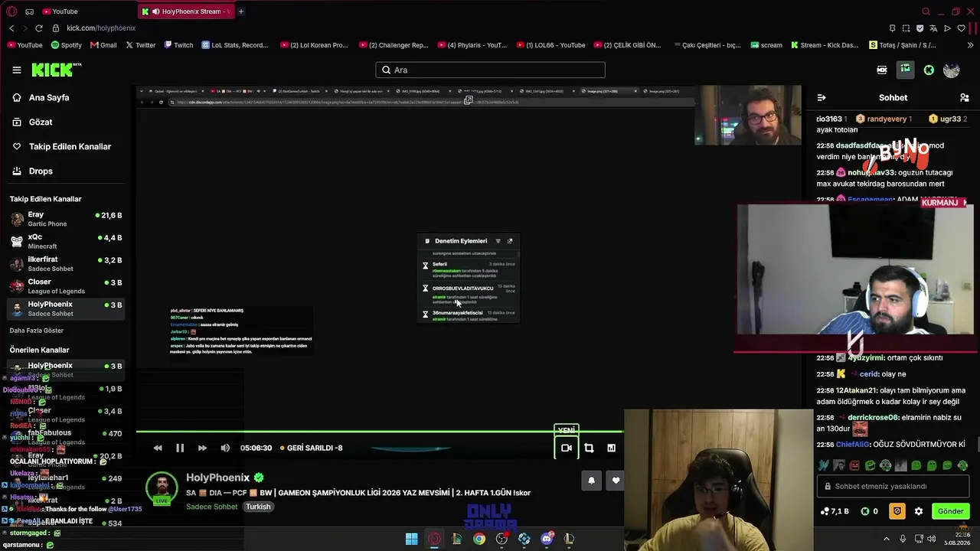Toggle theatre mode in the player
The width and height of the screenshot is (980, 551).
coord(589,448)
